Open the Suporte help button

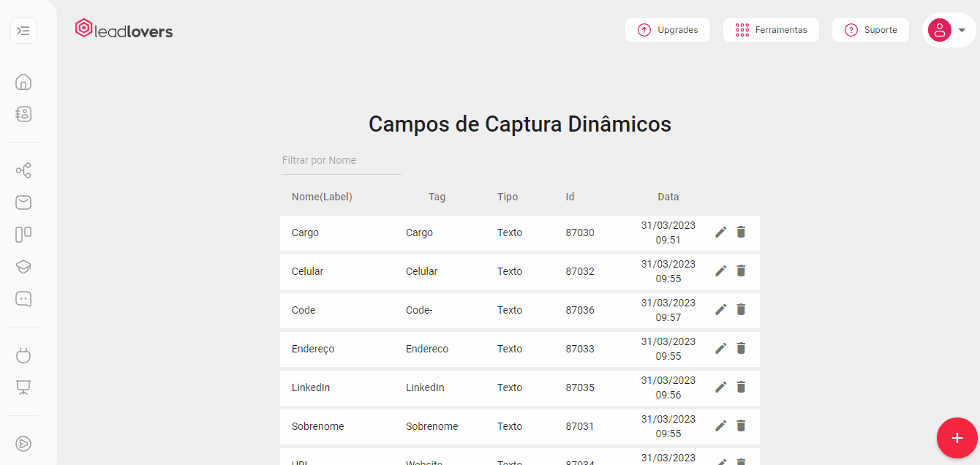tap(870, 30)
